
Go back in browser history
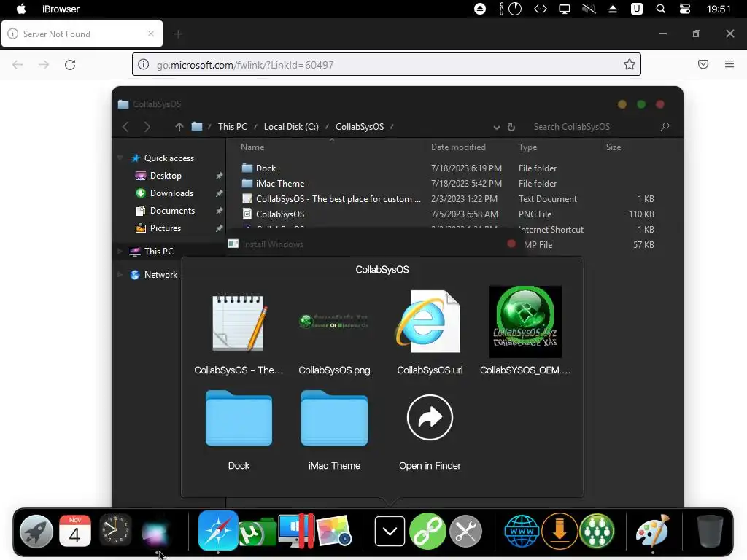(18, 65)
